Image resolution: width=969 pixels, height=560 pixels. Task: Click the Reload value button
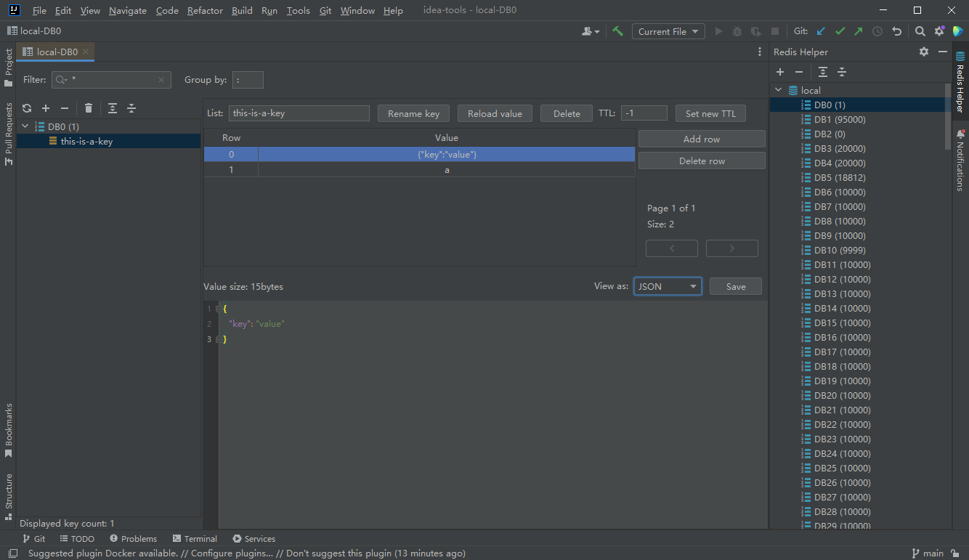495,113
